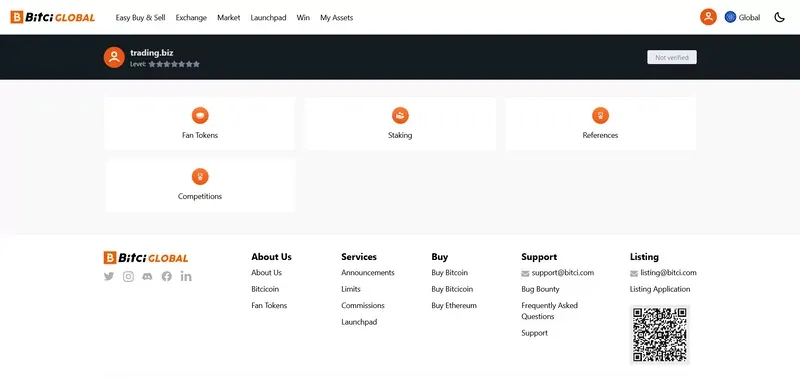Toggle dark mode with the moon icon
This screenshot has width=800, height=389.
click(779, 17)
